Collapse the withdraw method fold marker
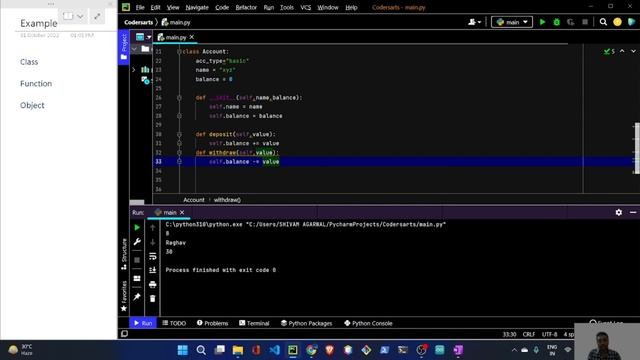 (x=179, y=153)
